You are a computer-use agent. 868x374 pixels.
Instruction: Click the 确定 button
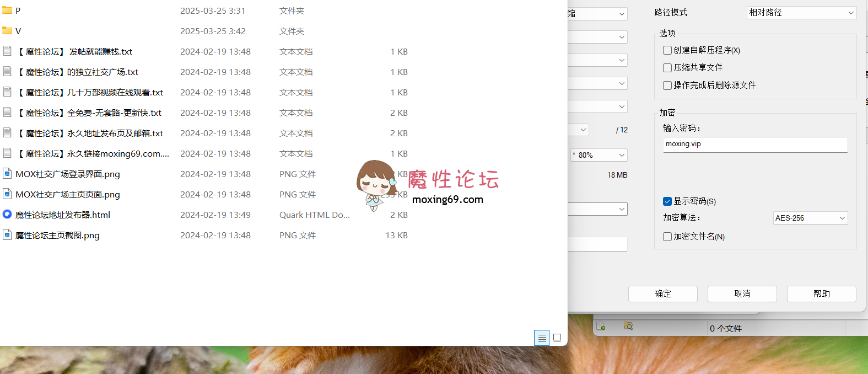[x=662, y=294]
